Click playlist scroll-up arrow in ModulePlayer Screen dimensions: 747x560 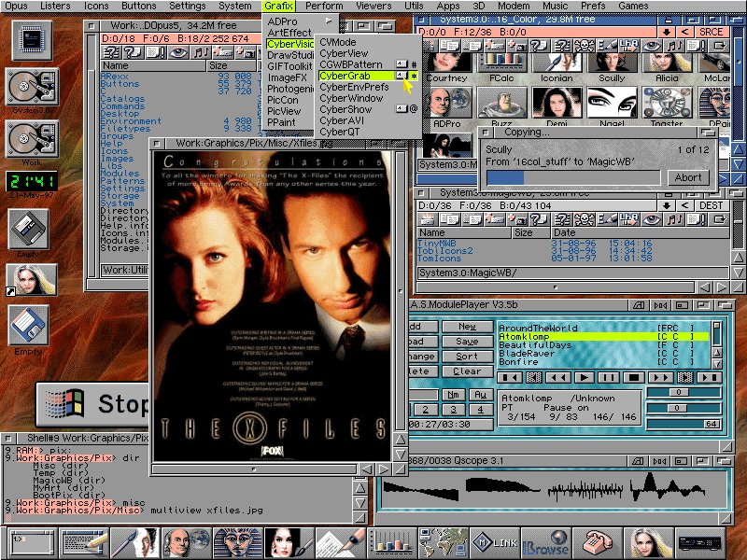pos(716,353)
